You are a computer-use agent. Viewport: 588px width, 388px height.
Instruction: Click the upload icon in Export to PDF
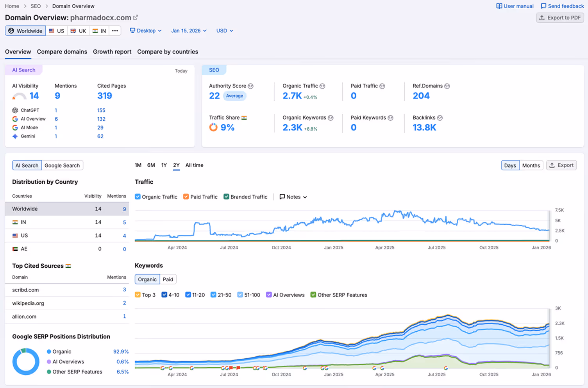(x=542, y=18)
